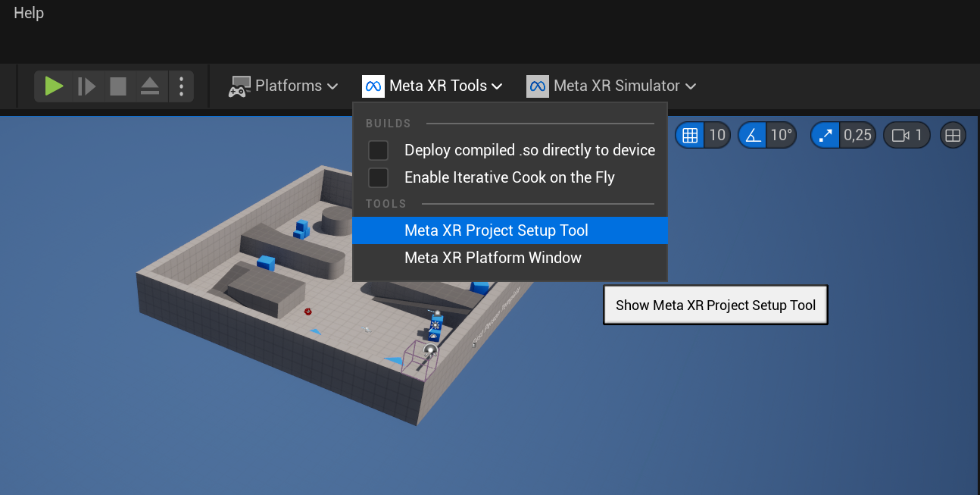The image size is (980, 495).
Task: Click the Eject icon in the play toolbar
Action: tap(149, 86)
